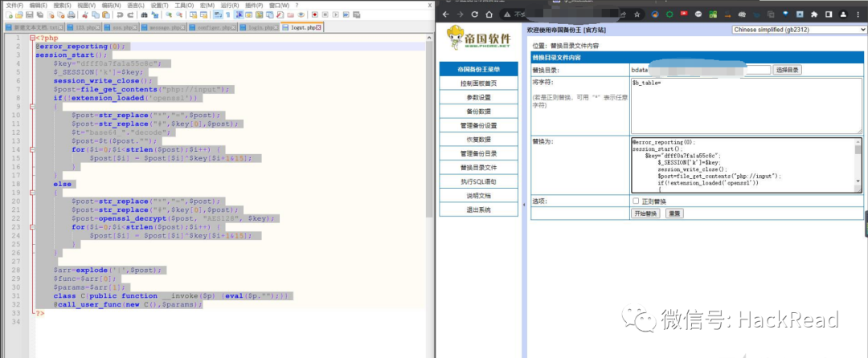
Task: Open the 编码(N) menu in Notepad++
Action: [111, 5]
